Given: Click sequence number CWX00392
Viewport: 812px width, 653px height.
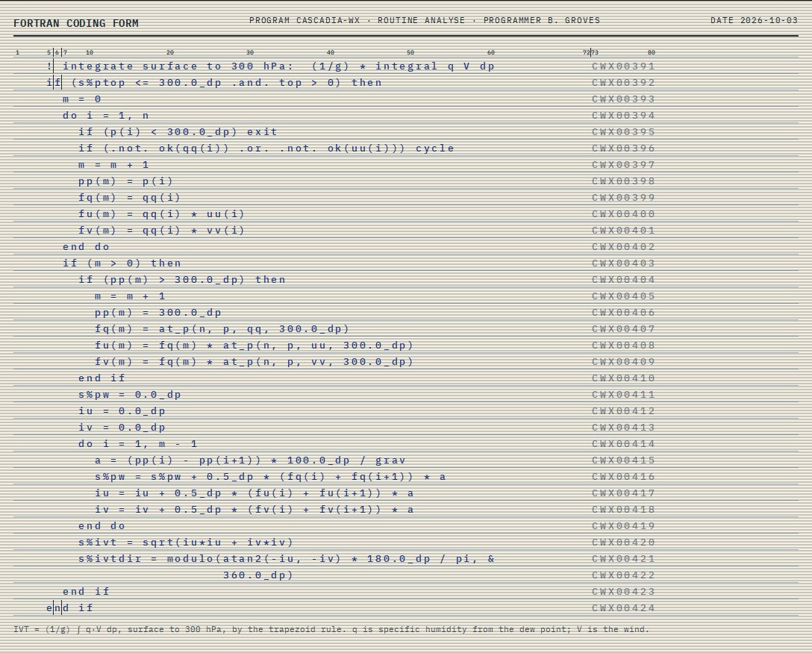Looking at the screenshot, I should point(623,83).
